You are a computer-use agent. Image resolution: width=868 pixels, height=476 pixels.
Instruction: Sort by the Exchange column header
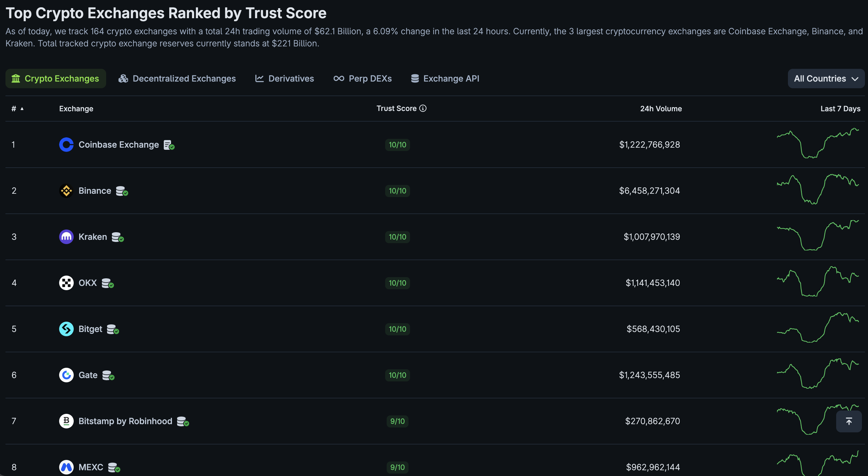76,109
